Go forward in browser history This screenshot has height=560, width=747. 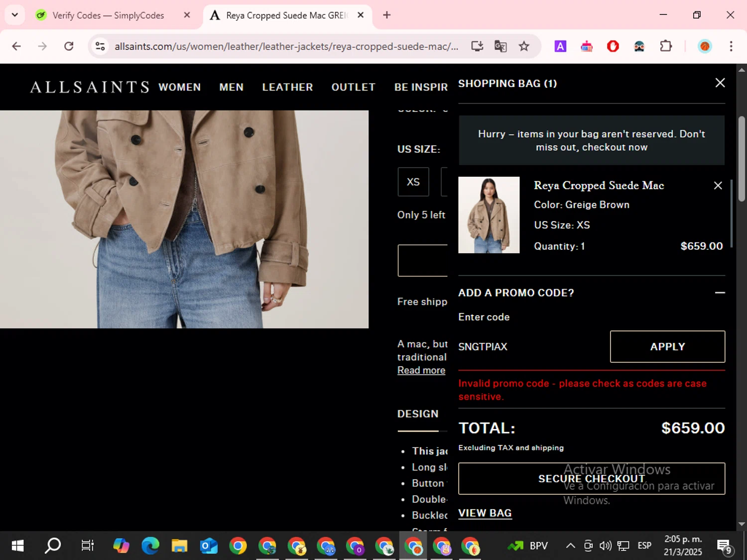point(42,46)
